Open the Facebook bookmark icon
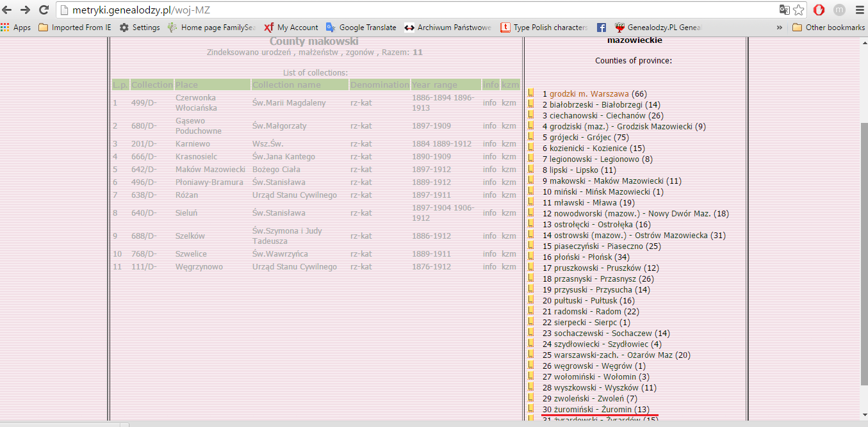The image size is (868, 427). (602, 28)
